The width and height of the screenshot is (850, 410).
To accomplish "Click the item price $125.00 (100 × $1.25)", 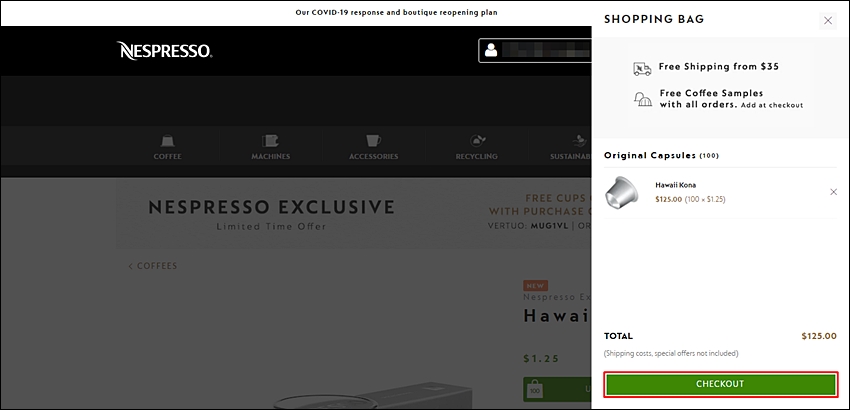I will click(690, 200).
